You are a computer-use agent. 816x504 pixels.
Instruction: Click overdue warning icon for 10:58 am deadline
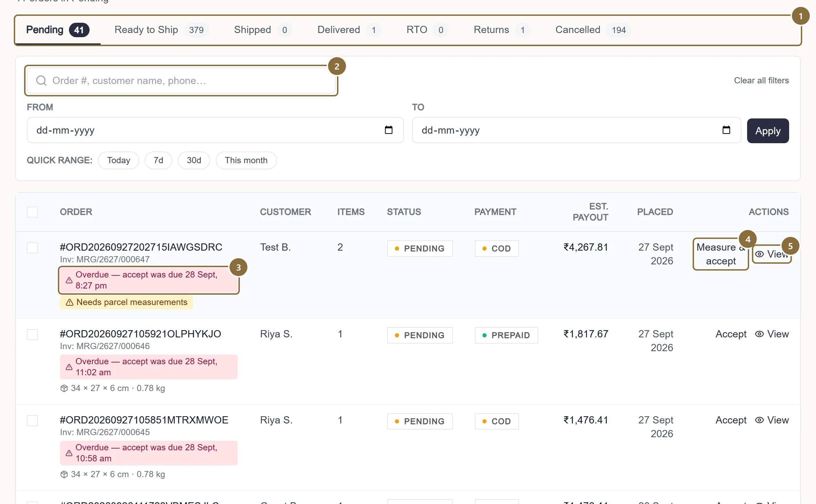point(69,453)
